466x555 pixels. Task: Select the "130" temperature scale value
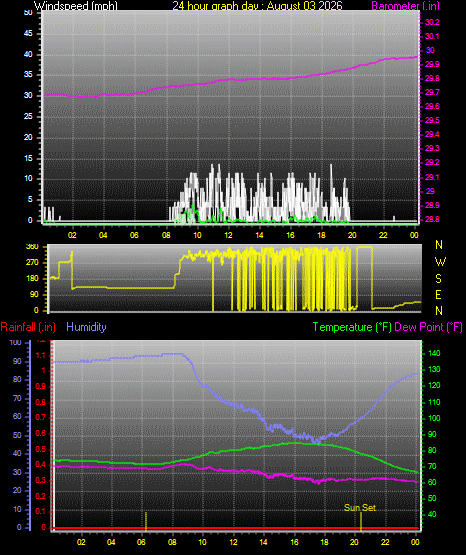(434, 369)
